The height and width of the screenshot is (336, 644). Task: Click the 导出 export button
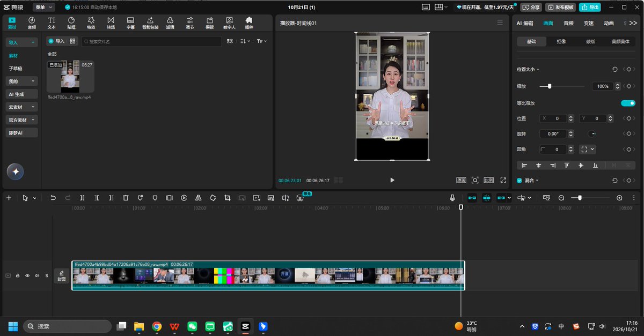click(590, 8)
